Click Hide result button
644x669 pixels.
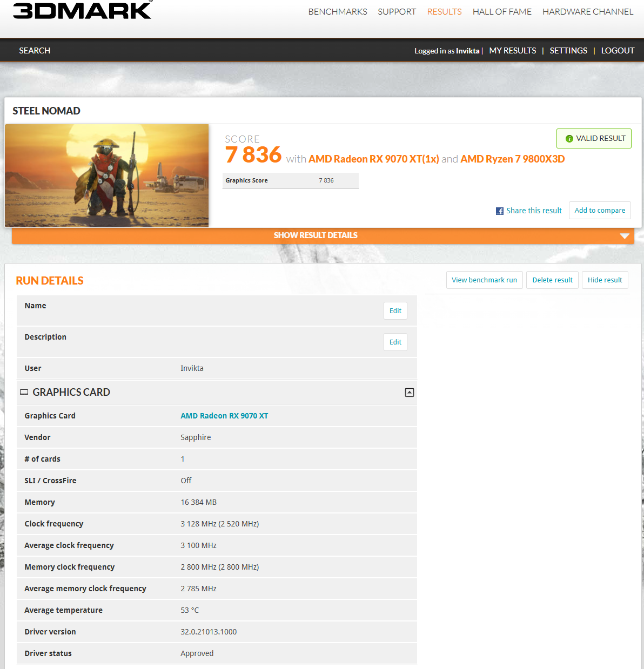[x=605, y=280]
